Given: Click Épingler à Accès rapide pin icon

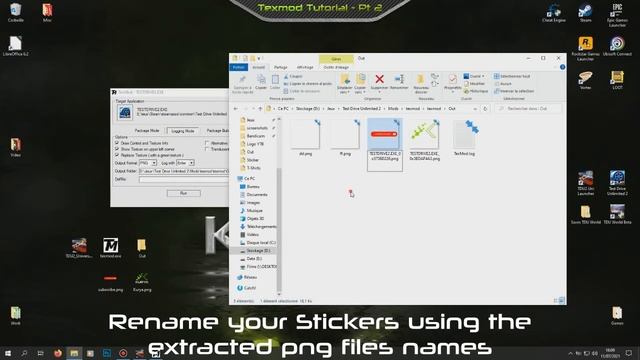Looking at the screenshot, I should 242,80.
